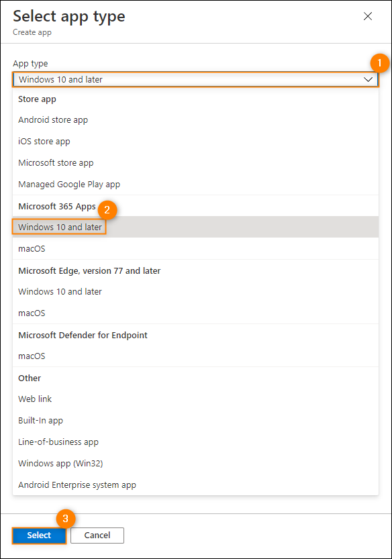This screenshot has width=392, height=559.
Task: Choose the Built-In app option
Action: click(x=195, y=420)
